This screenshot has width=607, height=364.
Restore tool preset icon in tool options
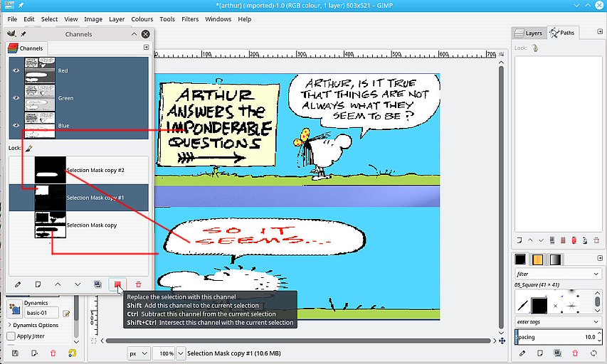coord(34,353)
